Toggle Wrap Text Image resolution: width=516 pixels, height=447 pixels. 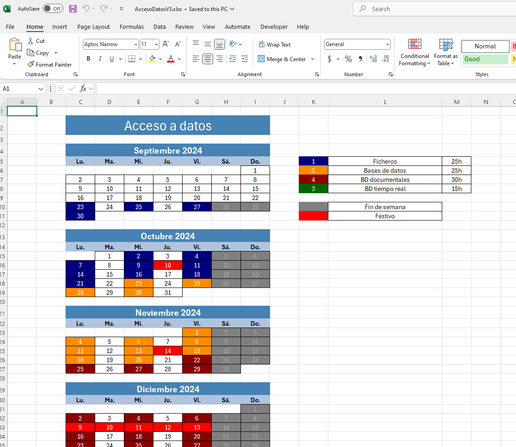tap(275, 44)
